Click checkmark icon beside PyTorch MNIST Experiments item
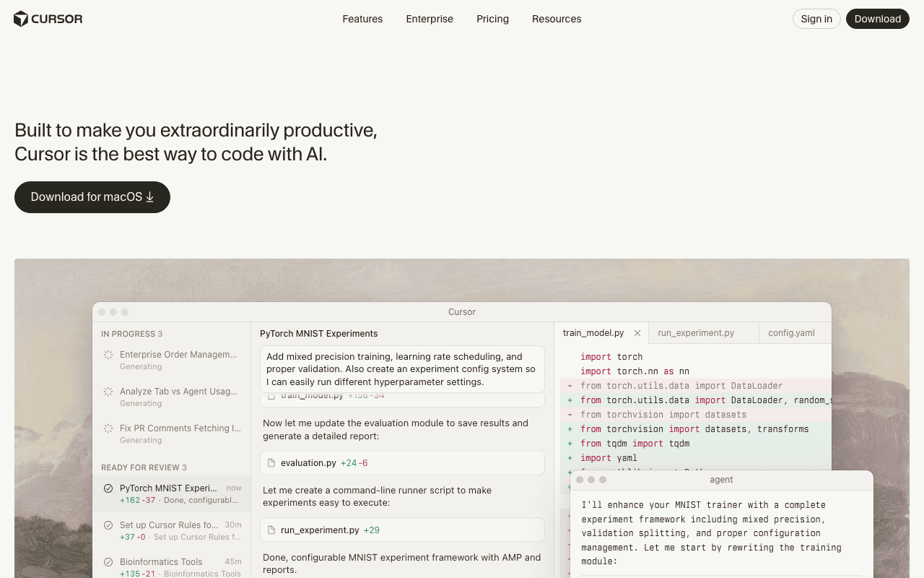This screenshot has height=578, width=924. 108,488
